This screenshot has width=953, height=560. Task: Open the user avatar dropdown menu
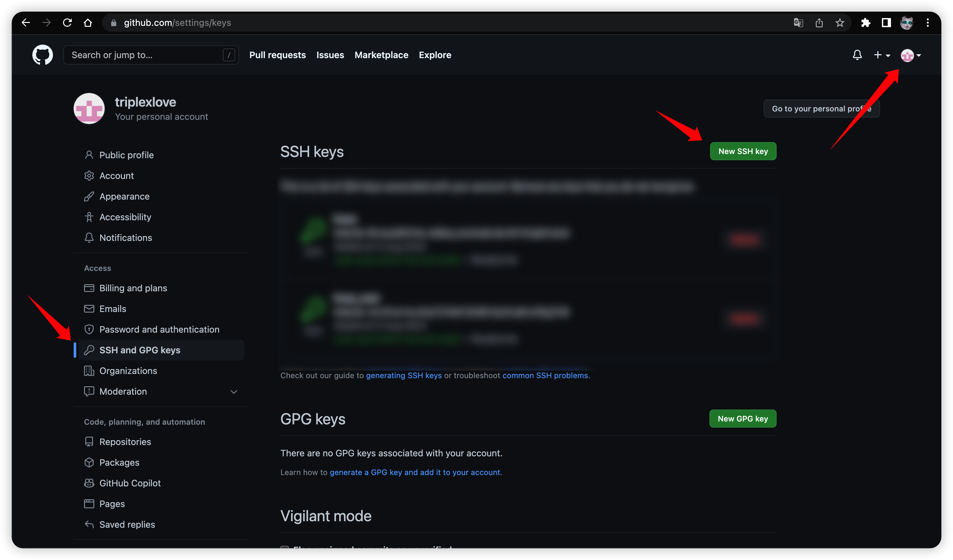point(911,55)
